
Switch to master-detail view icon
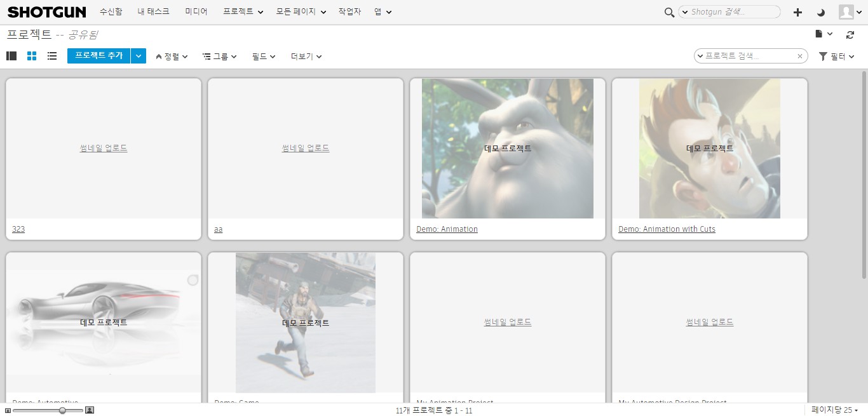[x=11, y=56]
